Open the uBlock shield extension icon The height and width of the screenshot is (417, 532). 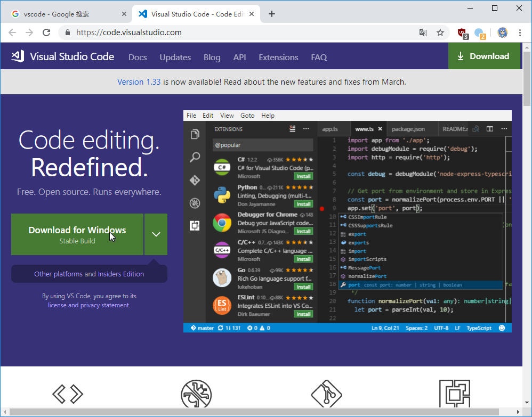[x=463, y=33]
